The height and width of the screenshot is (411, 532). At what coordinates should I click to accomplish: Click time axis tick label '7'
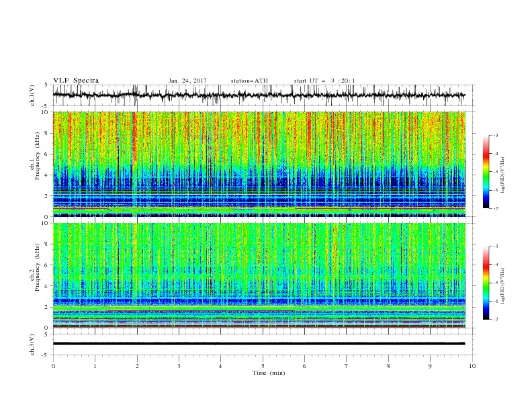pos(347,366)
